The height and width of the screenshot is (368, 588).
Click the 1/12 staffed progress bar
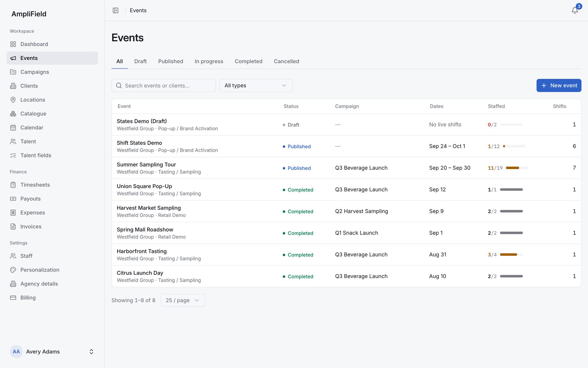[514, 146]
